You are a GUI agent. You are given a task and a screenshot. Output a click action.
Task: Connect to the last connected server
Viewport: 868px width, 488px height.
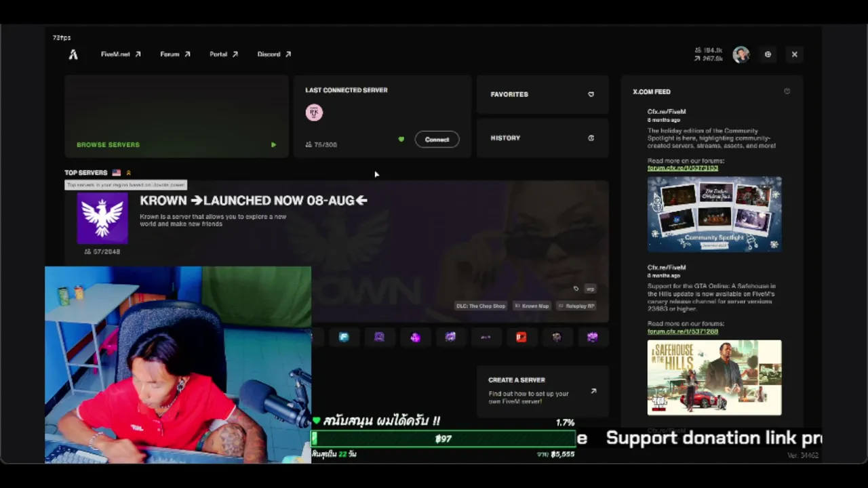[x=437, y=140]
